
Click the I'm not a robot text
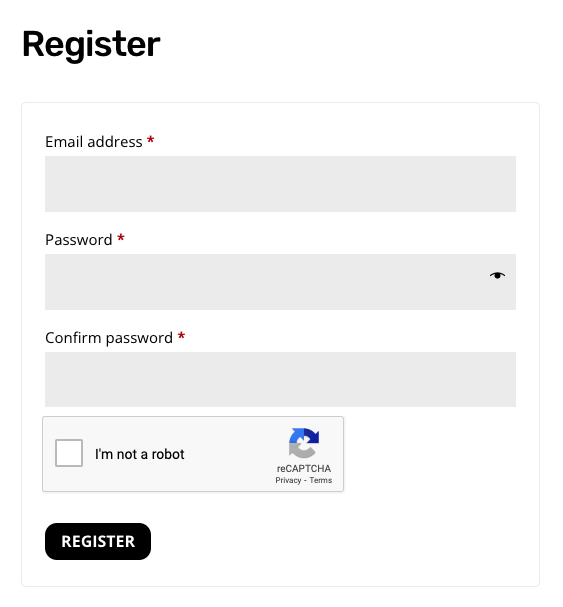pyautogui.click(x=139, y=454)
